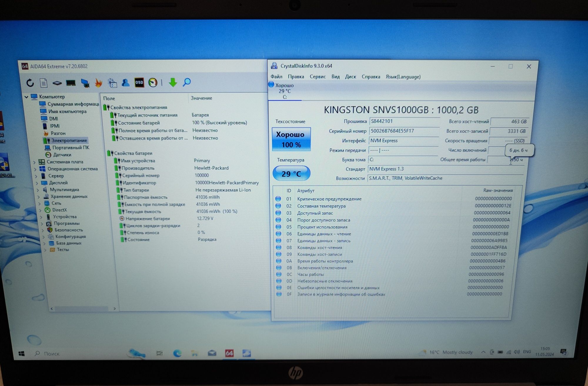Open the Язык(Language) menu
The height and width of the screenshot is (386, 588).
403,77
